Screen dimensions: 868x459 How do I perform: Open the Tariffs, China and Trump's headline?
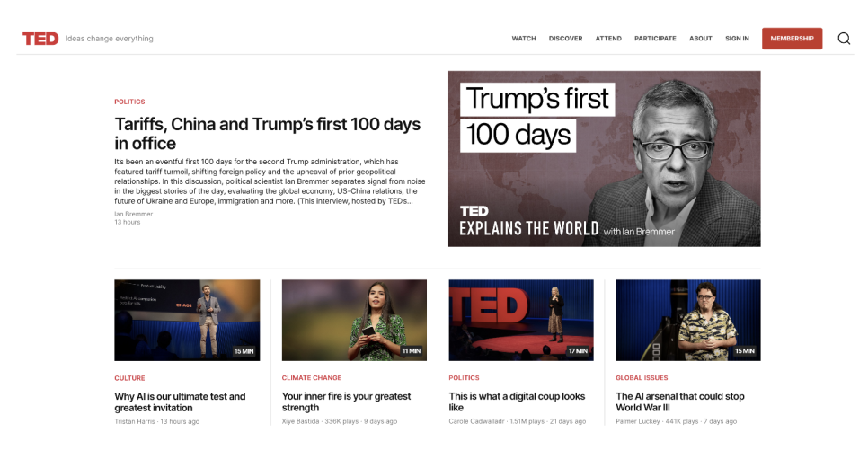268,134
